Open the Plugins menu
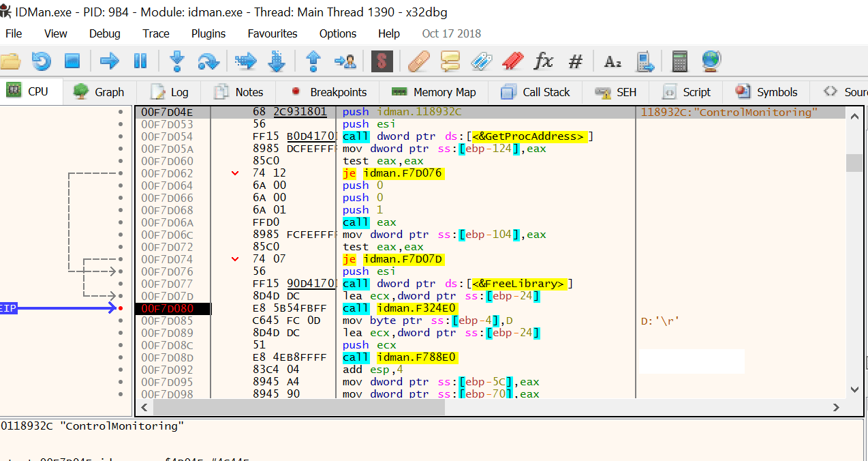868x461 pixels. coord(208,33)
